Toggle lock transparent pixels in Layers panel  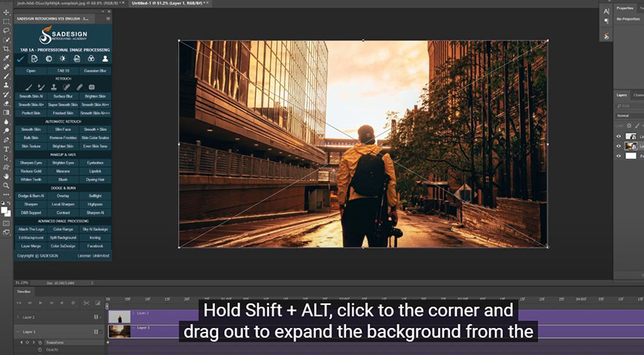coord(630,125)
